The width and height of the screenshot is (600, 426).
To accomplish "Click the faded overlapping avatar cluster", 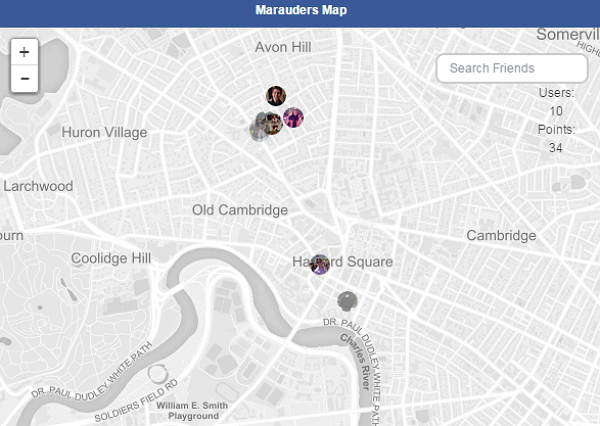I will (x=263, y=126).
